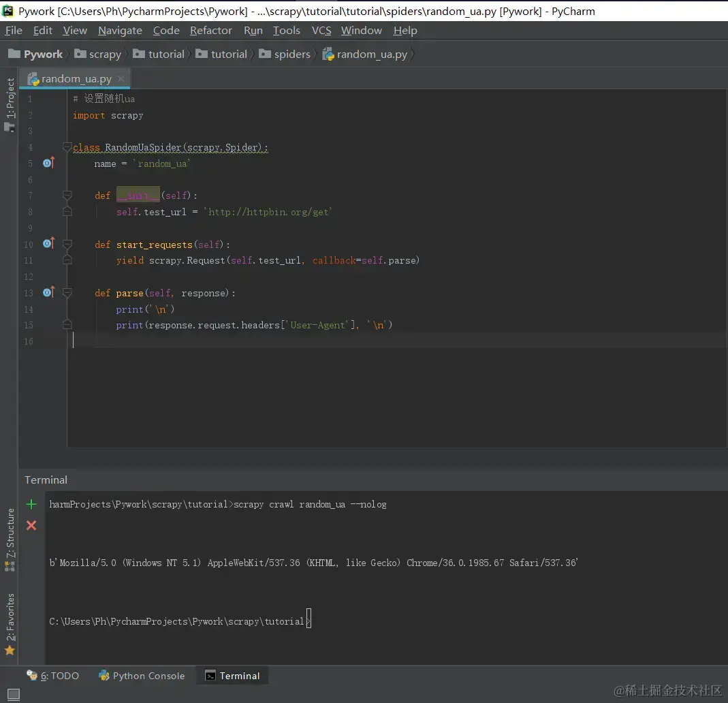Click the 'User-Agent' header key
728x703 pixels.
(x=318, y=325)
